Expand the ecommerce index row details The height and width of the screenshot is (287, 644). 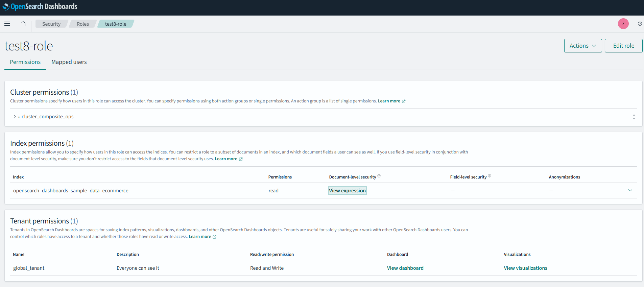coord(630,190)
